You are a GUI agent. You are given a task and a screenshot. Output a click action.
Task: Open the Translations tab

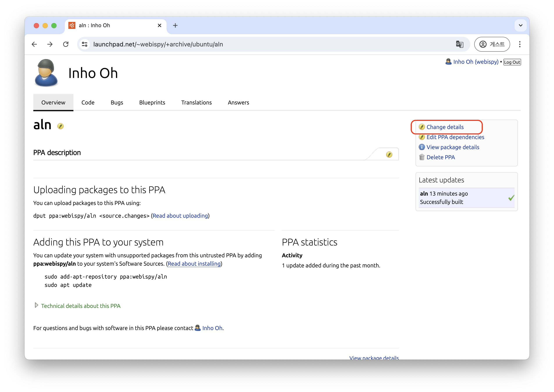coord(196,102)
